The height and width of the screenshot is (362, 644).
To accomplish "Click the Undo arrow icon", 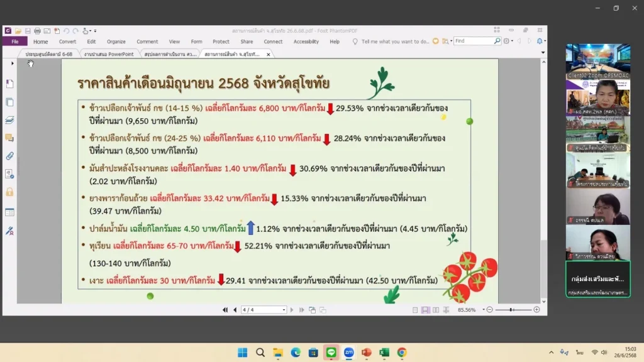I will (x=66, y=31).
